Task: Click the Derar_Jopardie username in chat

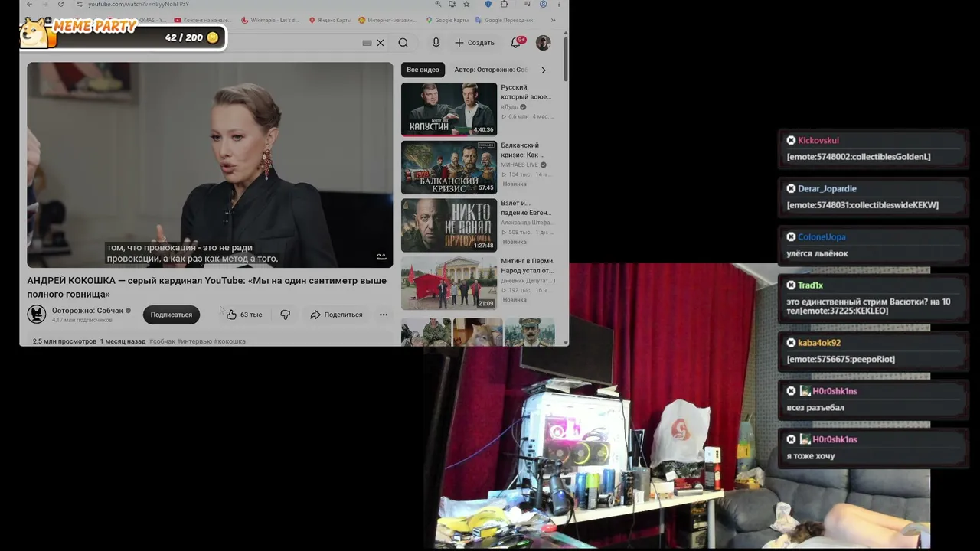Action: 827,188
